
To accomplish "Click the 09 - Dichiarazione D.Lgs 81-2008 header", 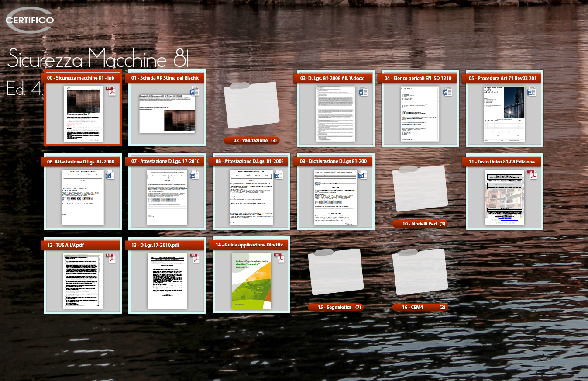I will [334, 162].
